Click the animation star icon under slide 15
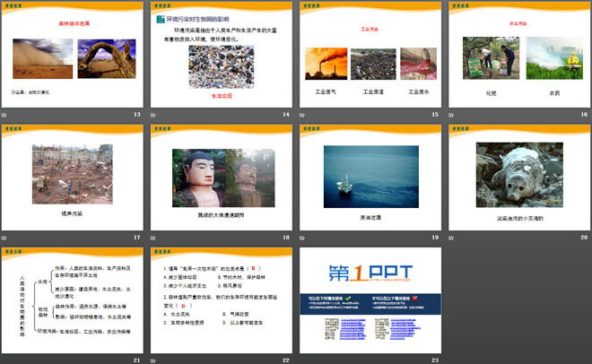This screenshot has width=592, height=364. point(302,115)
